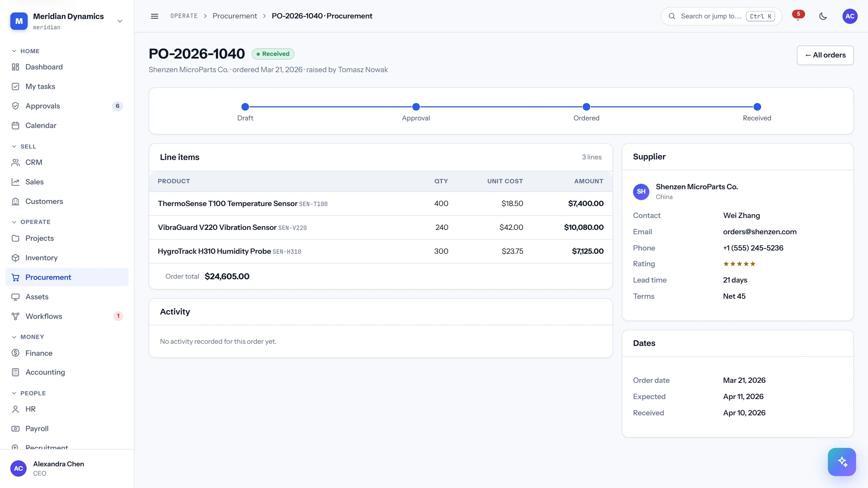Click OPERATE in the breadcrumb
This screenshot has width=868, height=488.
click(184, 16)
